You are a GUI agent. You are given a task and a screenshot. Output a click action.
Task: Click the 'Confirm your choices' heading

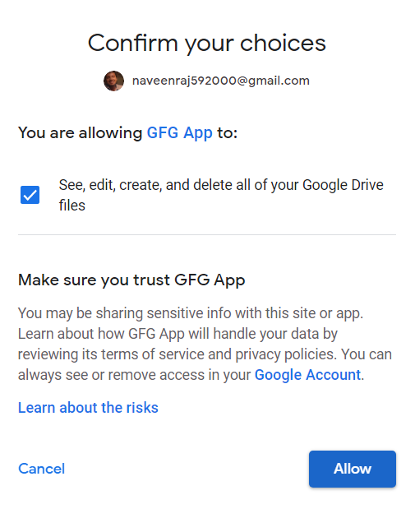tap(207, 44)
